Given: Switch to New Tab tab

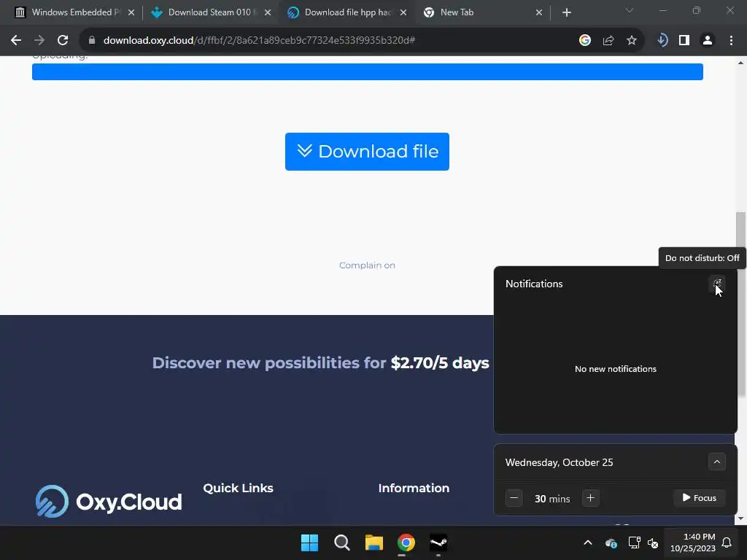Looking at the screenshot, I should [481, 12].
